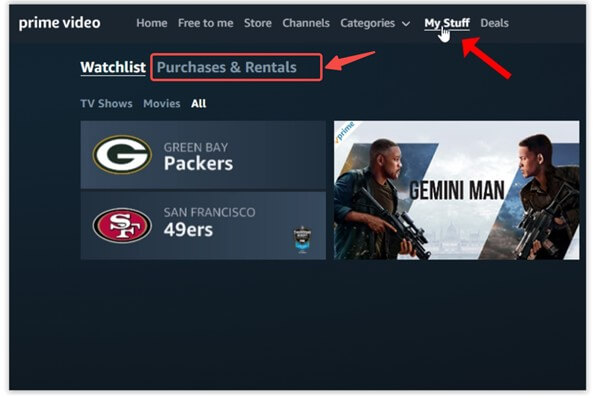Image resolution: width=601 pixels, height=398 pixels.
Task: Open the Categories menu
Action: [x=368, y=23]
